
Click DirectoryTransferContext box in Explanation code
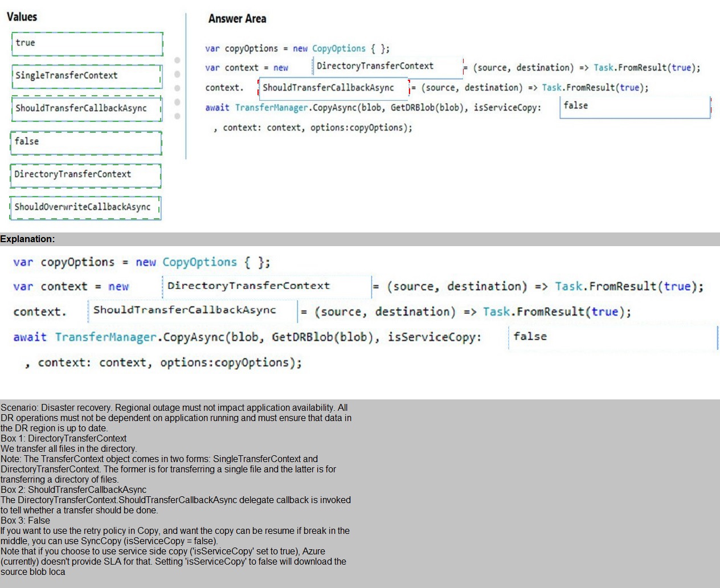[x=267, y=286]
